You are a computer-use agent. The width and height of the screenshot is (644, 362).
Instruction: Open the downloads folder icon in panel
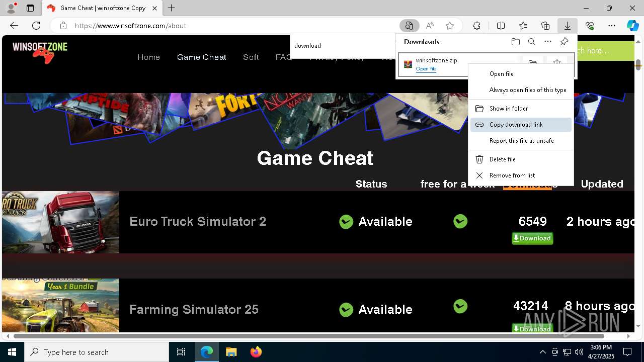(x=515, y=42)
